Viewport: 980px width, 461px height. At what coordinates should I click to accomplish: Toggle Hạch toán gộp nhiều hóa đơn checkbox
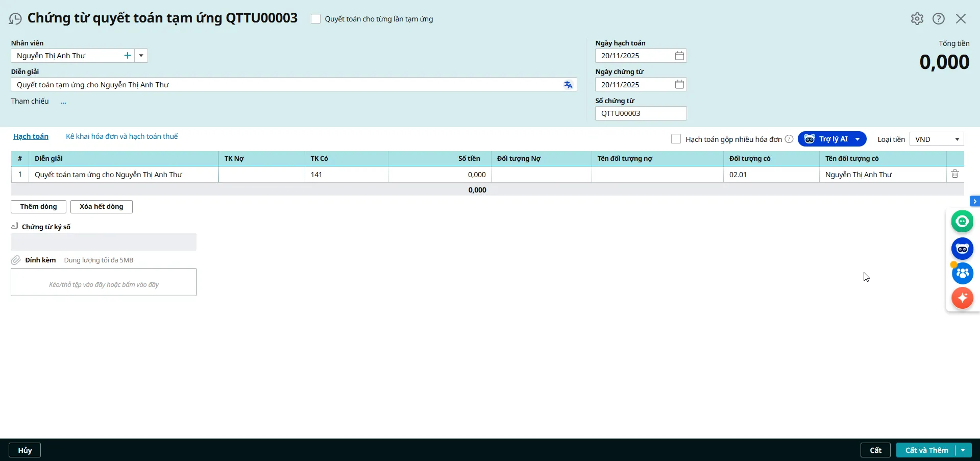point(676,139)
